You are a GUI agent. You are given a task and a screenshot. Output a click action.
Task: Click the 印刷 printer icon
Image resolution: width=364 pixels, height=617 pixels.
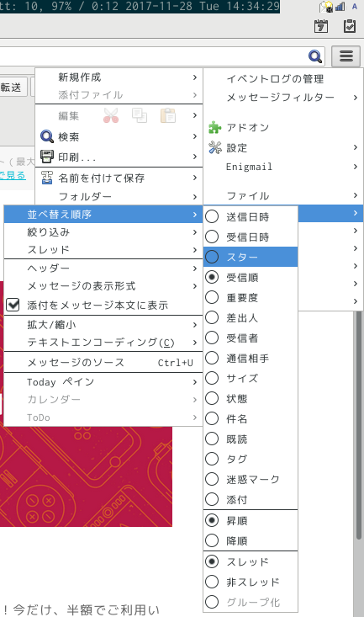tap(47, 157)
